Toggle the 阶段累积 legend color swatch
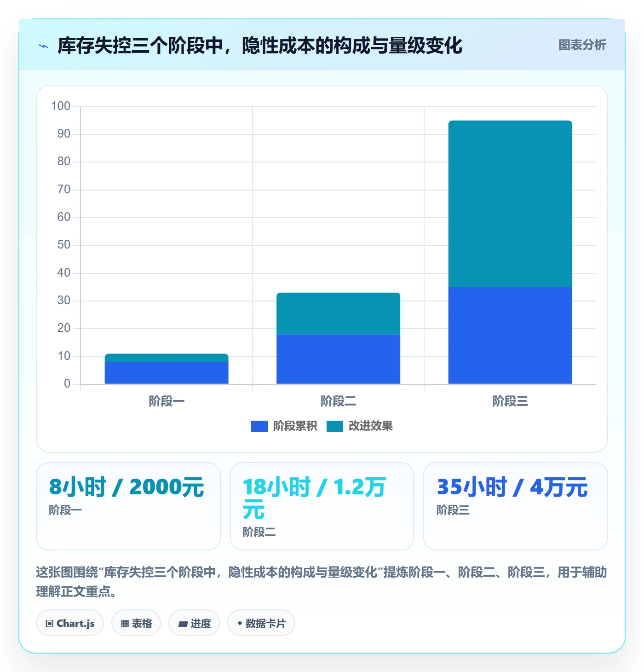Screen dimensions: 644x672 coord(259,426)
